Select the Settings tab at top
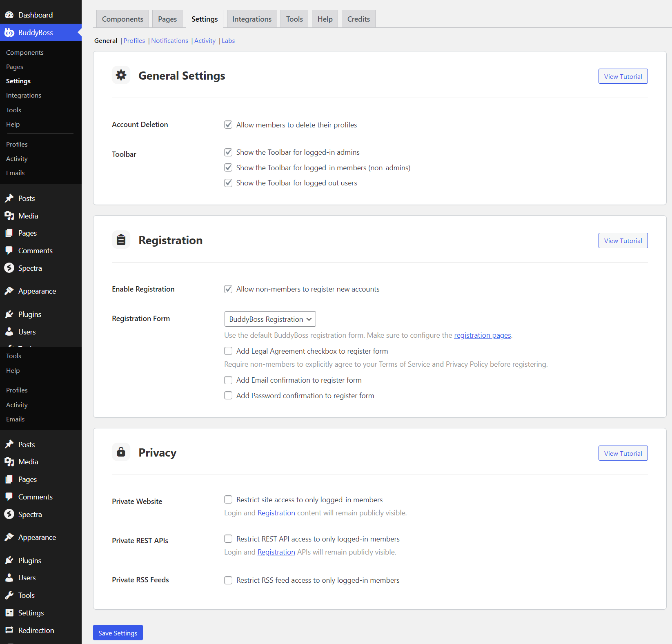Viewport: 672px width, 644px height. 205,19
